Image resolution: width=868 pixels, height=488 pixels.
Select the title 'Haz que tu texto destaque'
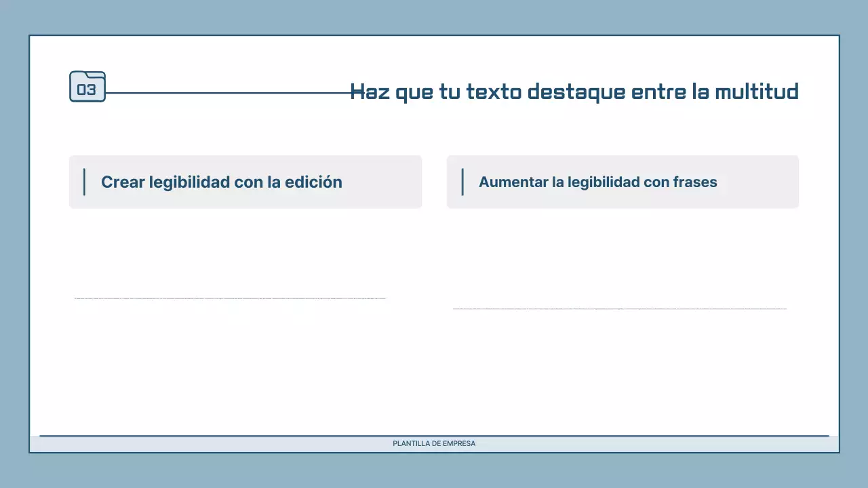(575, 91)
